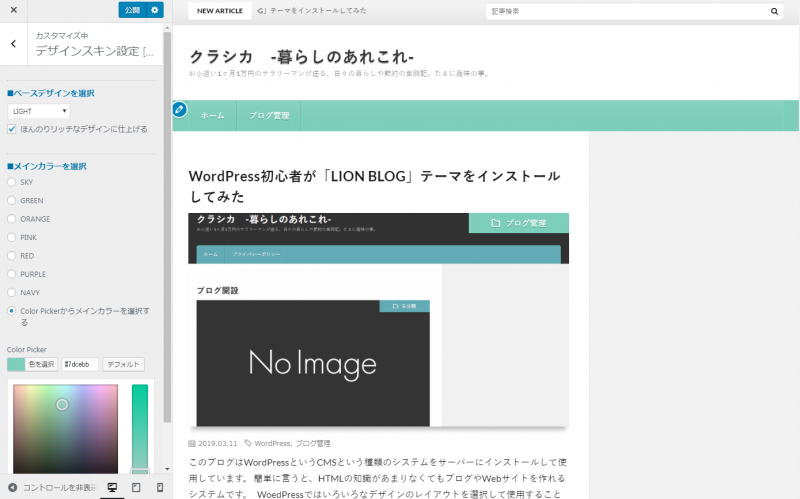Toggle the ほんのりリッチなデザイン checkbox
Image resolution: width=800 pixels, height=499 pixels.
[x=12, y=129]
